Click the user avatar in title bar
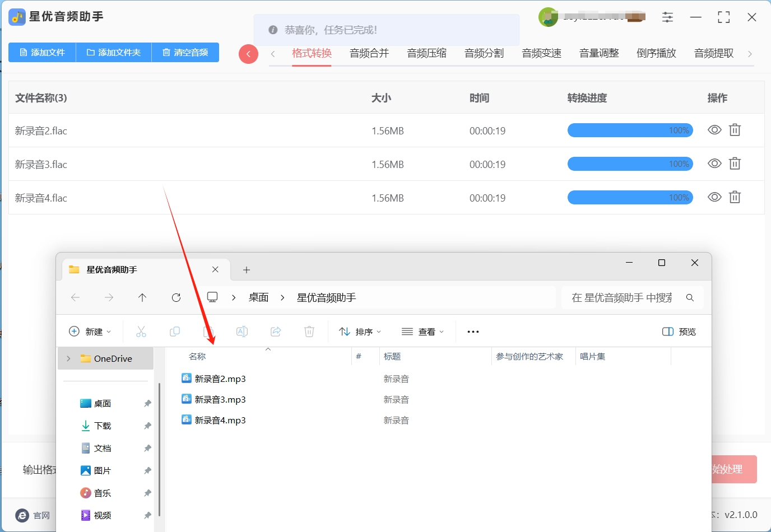The height and width of the screenshot is (532, 771). pos(548,17)
